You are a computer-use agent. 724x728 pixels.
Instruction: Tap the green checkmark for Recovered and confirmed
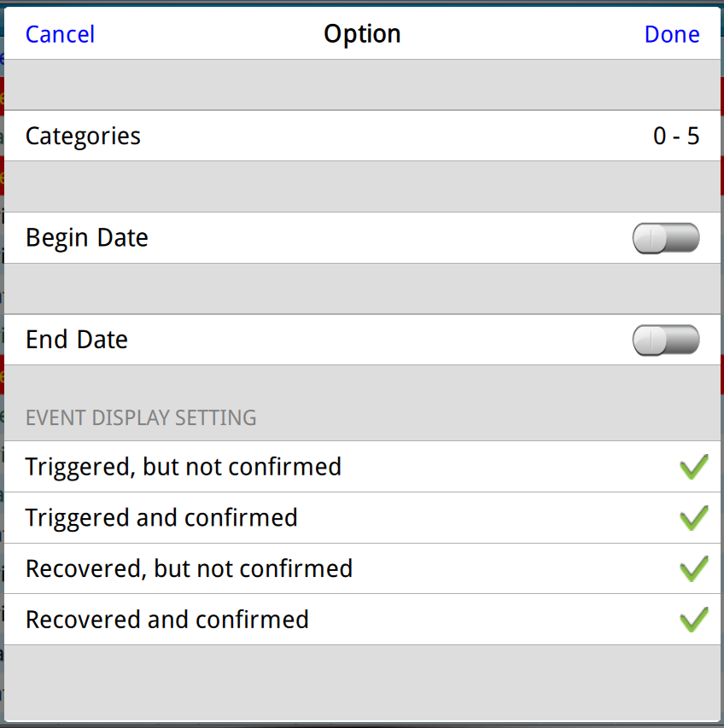[693, 620]
